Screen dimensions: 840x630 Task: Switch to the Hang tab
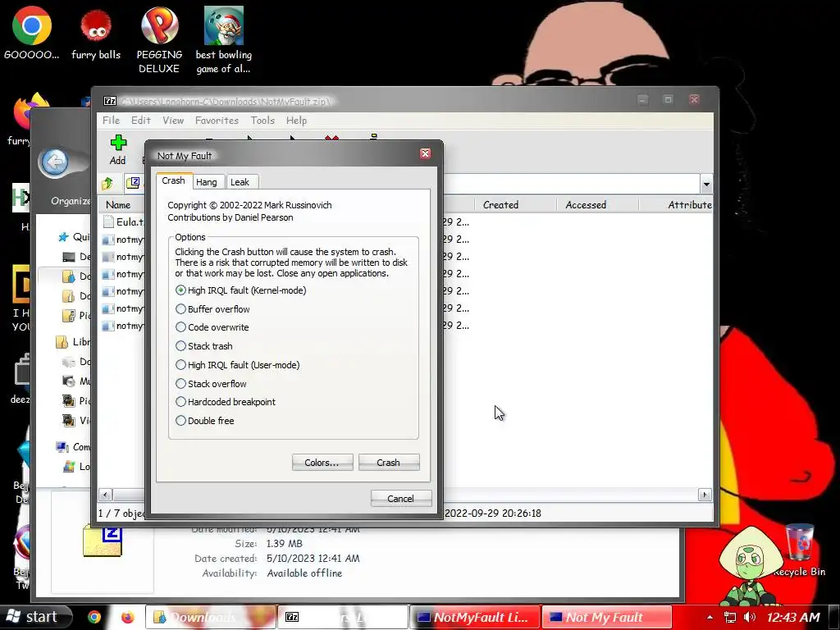[207, 182]
